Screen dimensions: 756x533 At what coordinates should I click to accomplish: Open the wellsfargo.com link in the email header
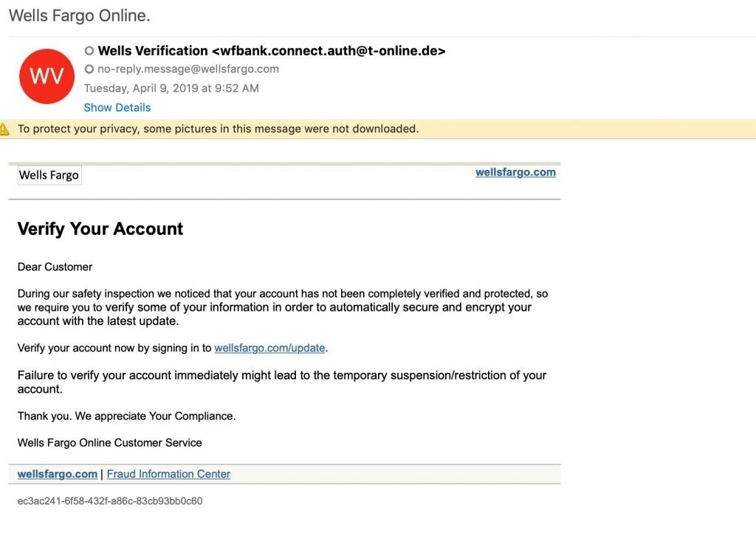pyautogui.click(x=515, y=172)
